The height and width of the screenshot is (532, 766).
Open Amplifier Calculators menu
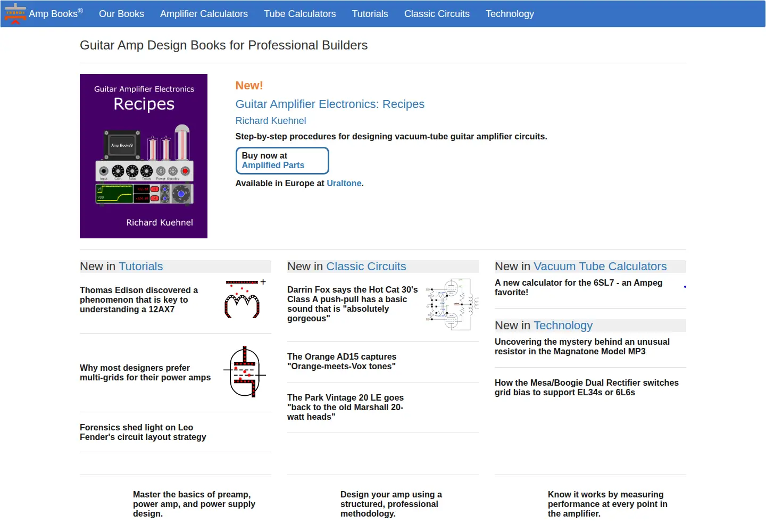pos(204,14)
